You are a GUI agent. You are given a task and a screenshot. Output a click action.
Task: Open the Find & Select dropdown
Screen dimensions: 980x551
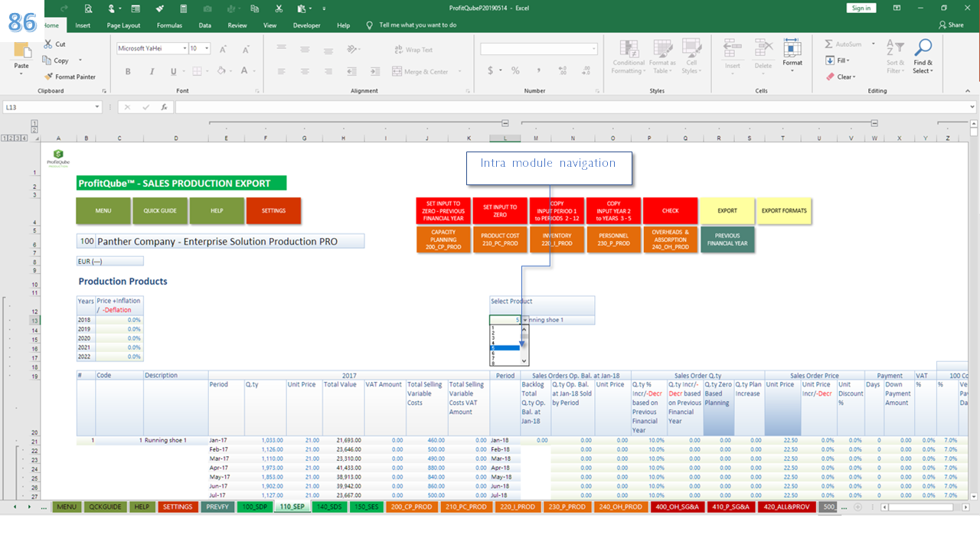click(x=923, y=56)
